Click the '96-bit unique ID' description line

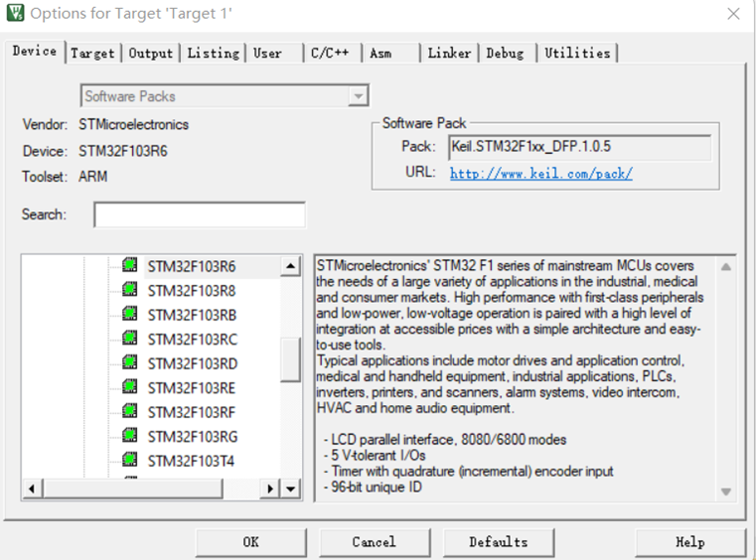373,488
